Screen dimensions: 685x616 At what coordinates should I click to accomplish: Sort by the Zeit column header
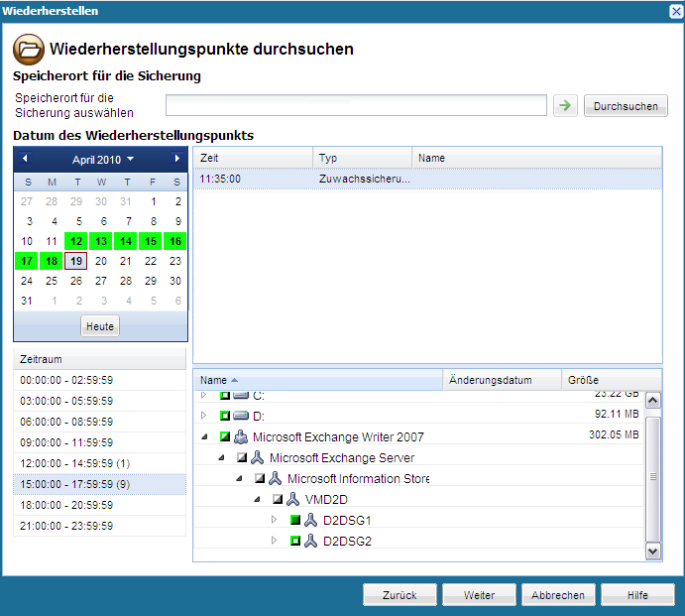[x=253, y=158]
